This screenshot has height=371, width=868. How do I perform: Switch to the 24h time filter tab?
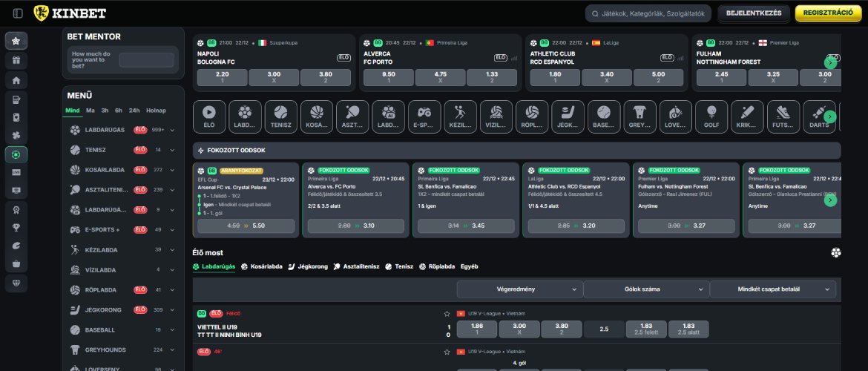click(x=134, y=111)
